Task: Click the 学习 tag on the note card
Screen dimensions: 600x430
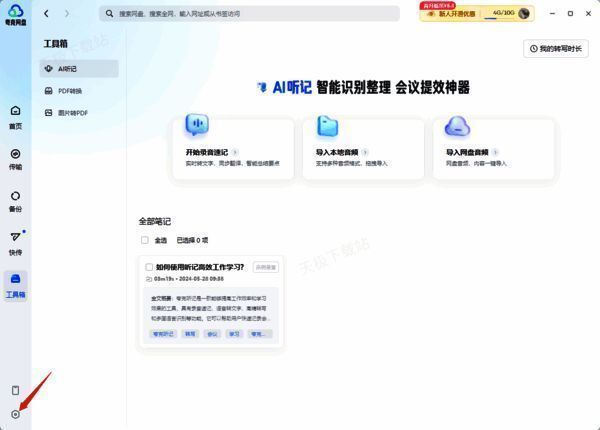Action: click(x=234, y=334)
